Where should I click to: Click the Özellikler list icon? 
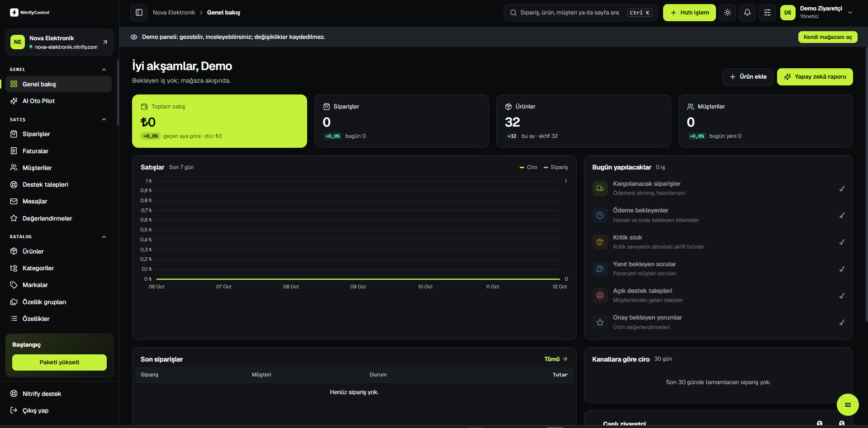tap(14, 319)
